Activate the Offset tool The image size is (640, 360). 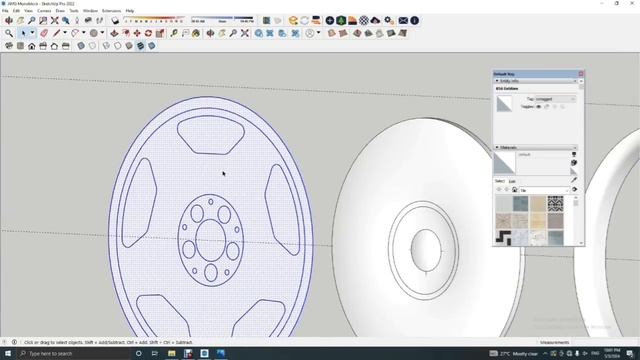(126, 33)
